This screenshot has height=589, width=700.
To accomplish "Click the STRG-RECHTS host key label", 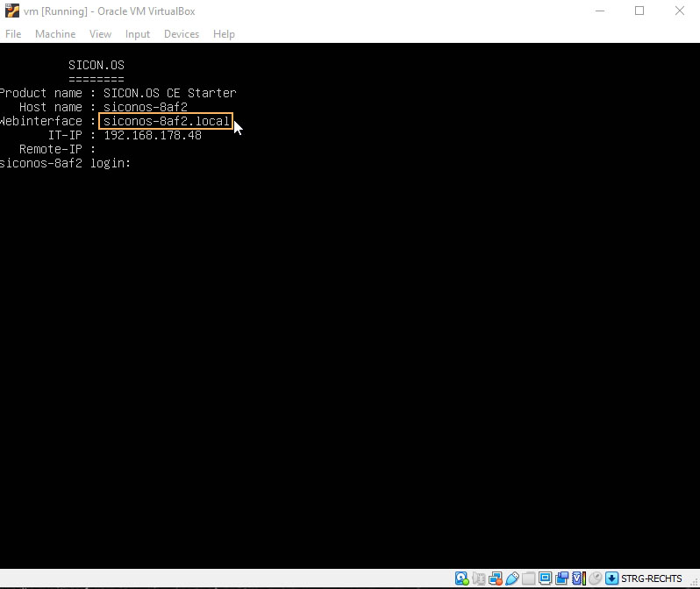I will coord(651,578).
